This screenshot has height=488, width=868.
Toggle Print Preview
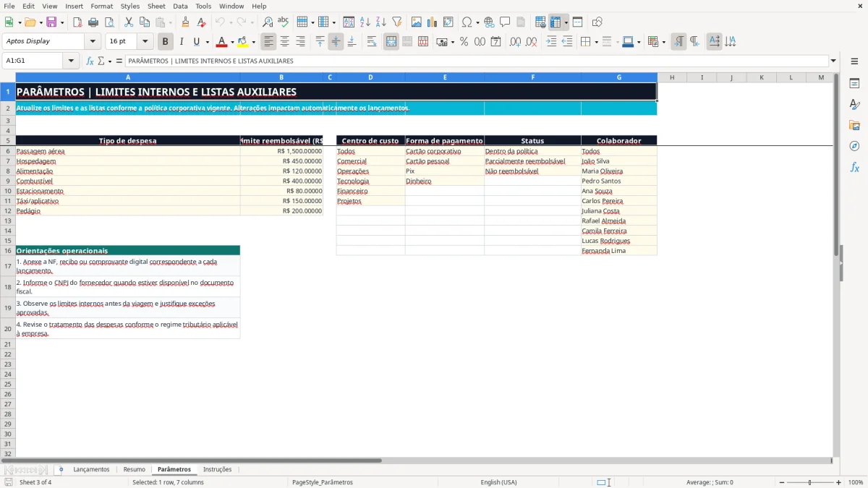pos(109,22)
